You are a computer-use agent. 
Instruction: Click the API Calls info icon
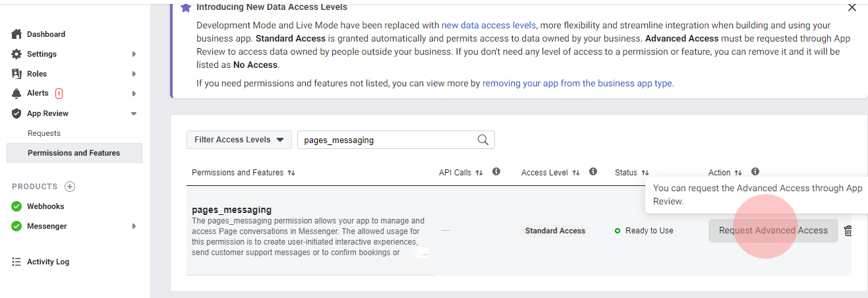496,172
